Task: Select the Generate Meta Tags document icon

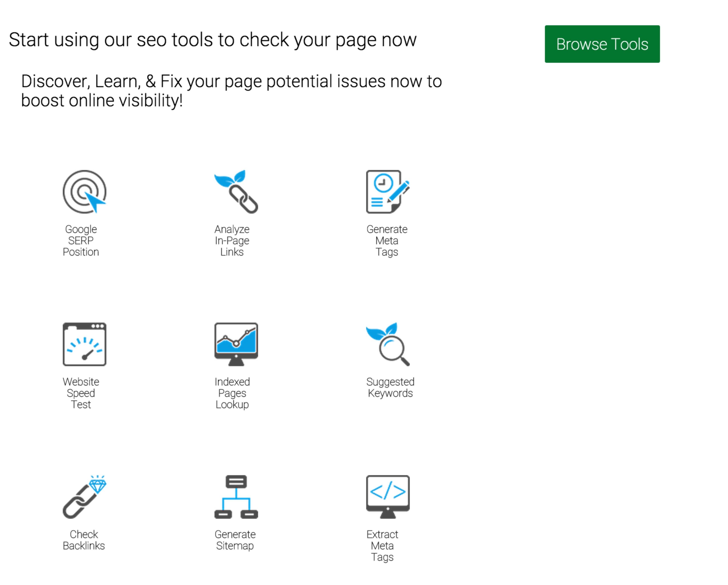Action: (x=388, y=192)
